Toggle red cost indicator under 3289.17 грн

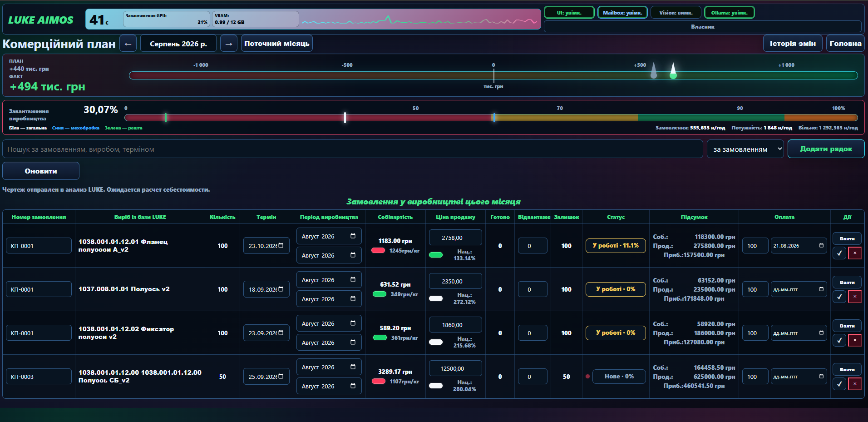point(379,381)
